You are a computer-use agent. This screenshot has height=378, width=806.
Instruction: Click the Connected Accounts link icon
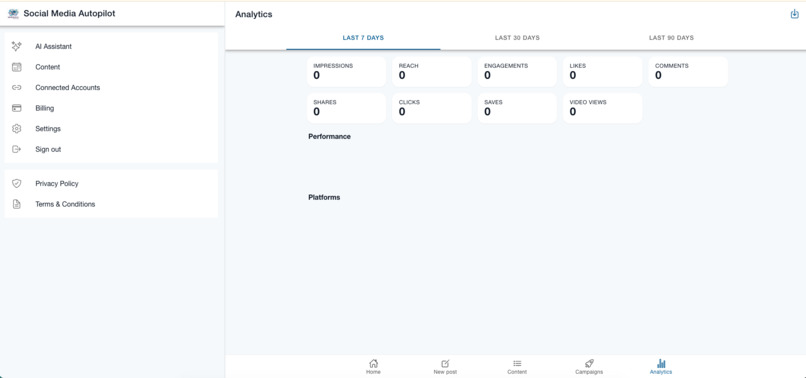pos(16,87)
